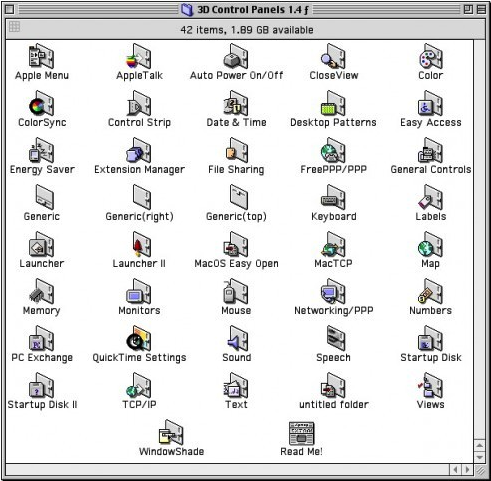This screenshot has width=491, height=481.
Task: Select the untitled folder icon
Action: 333,385
